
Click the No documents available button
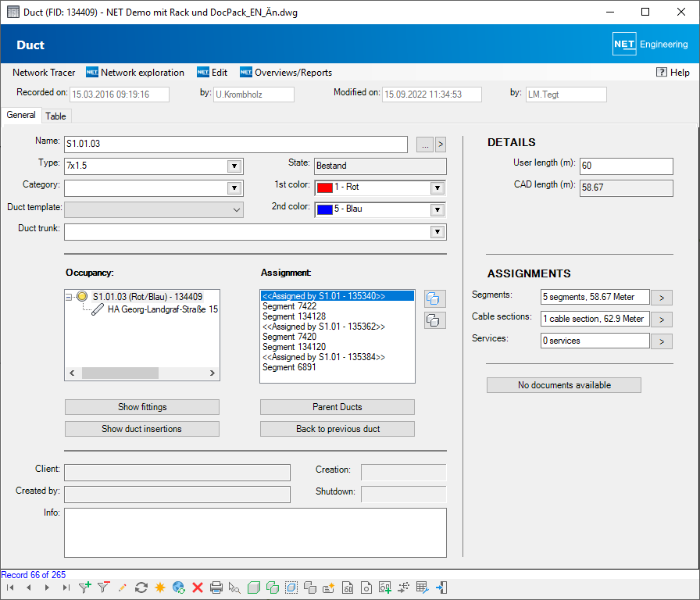[x=564, y=385]
